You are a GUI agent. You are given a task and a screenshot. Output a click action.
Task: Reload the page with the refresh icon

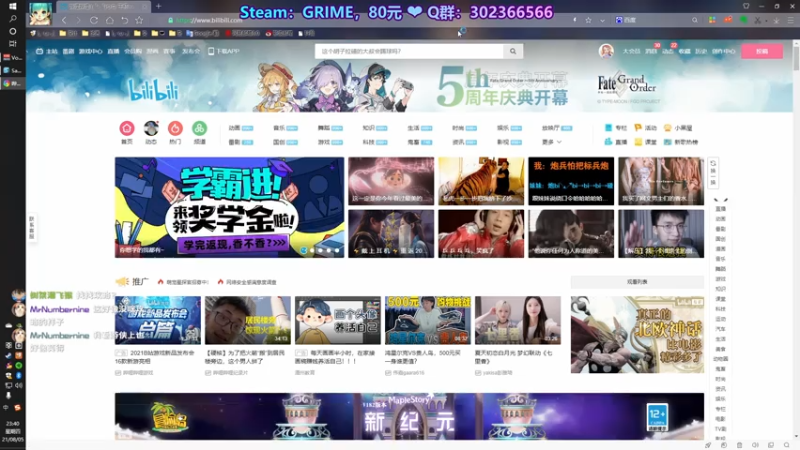point(94,20)
